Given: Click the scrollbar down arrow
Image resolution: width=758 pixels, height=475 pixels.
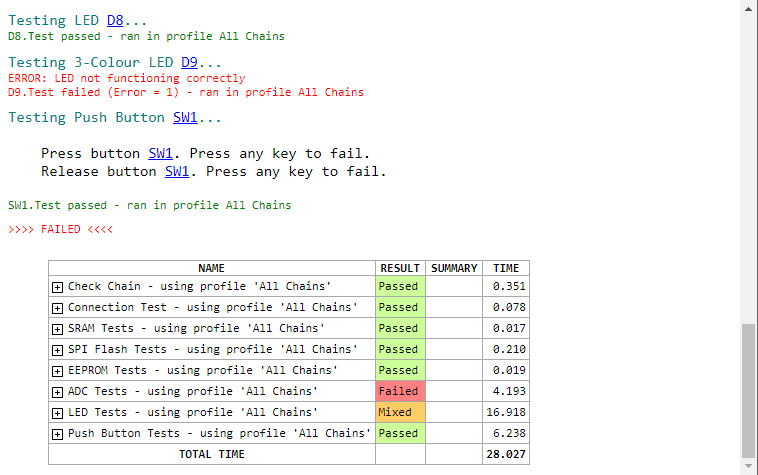Looking at the screenshot, I should (x=749, y=466).
